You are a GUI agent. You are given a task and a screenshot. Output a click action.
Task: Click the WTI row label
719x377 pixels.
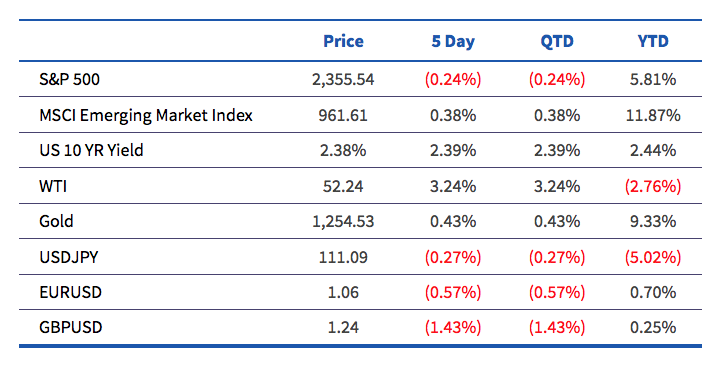click(x=53, y=186)
